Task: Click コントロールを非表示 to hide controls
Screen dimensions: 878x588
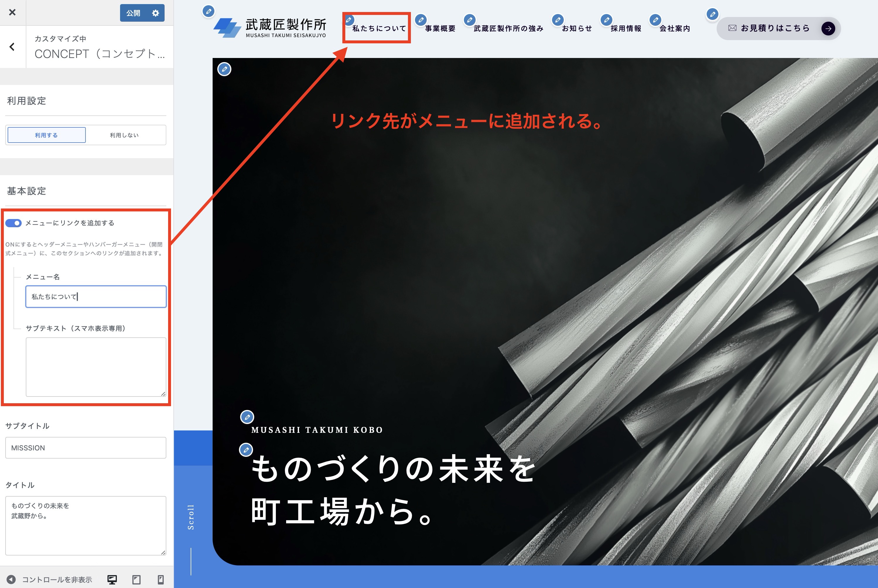Action: [x=49, y=580]
